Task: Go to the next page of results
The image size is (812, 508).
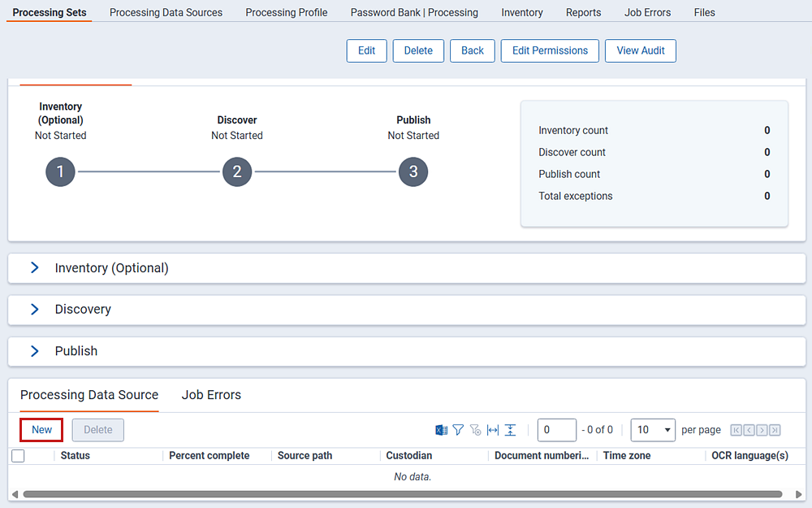Action: click(762, 430)
